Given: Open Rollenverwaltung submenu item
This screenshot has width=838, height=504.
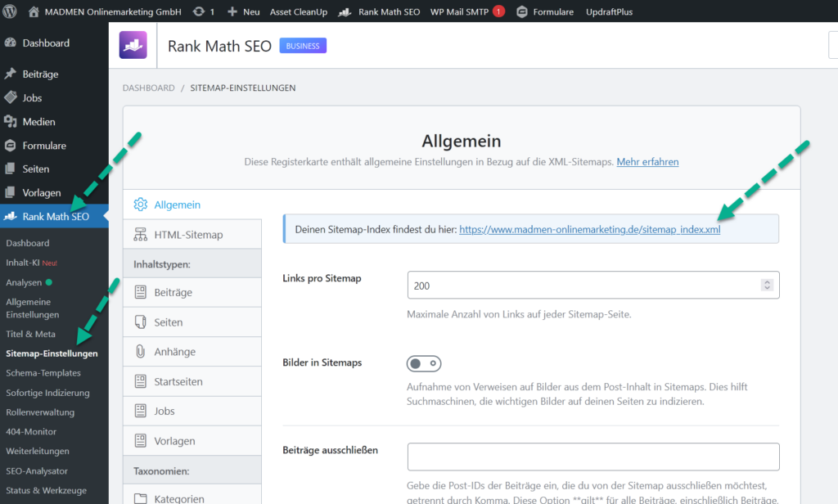Looking at the screenshot, I should [40, 412].
